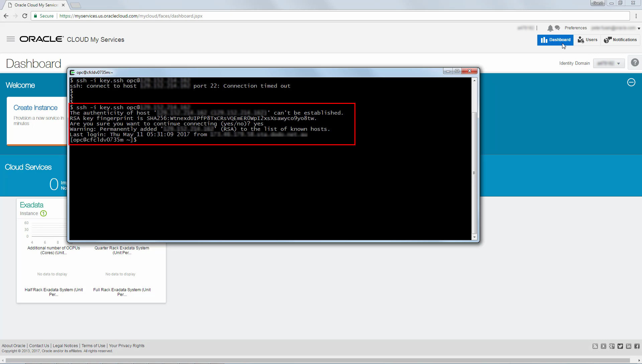Click the Facebook footer icon
This screenshot has height=364, width=642.
pos(637,346)
